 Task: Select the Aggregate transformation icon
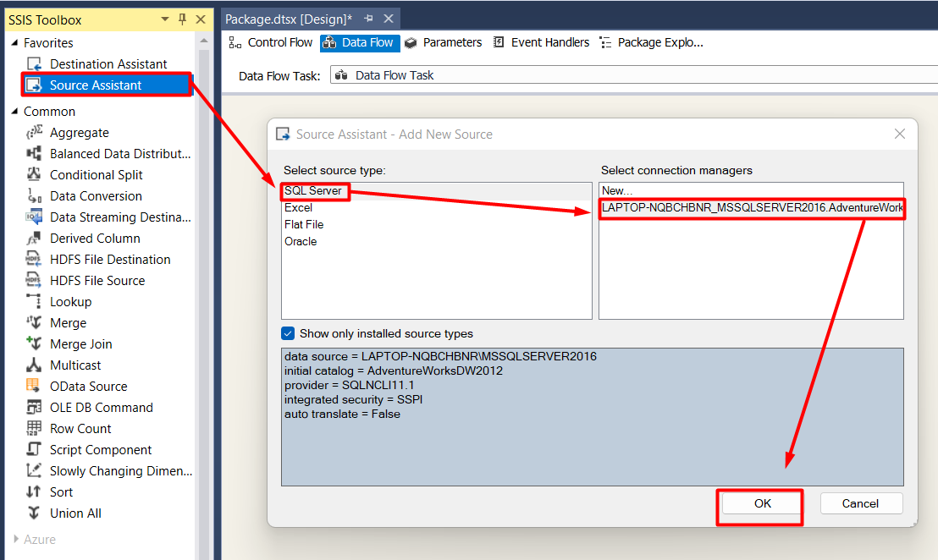point(34,132)
